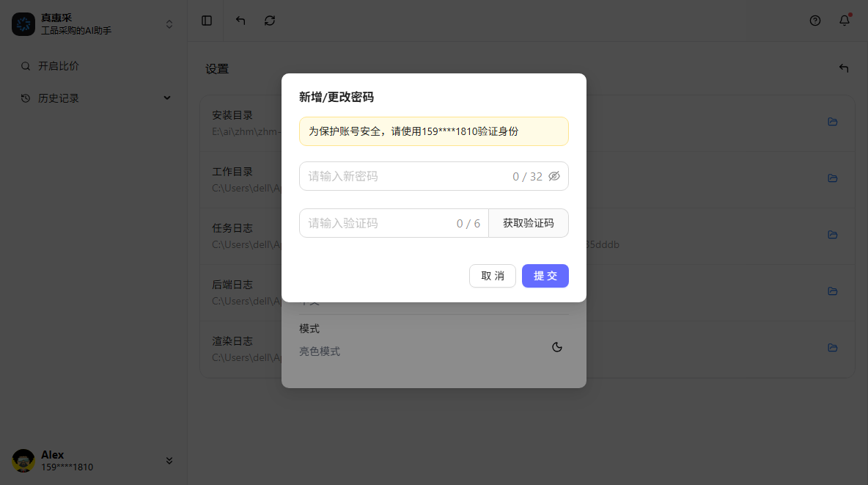This screenshot has height=485, width=868.
Task: Expand the 历史记录 section chevron
Action: coord(167,98)
